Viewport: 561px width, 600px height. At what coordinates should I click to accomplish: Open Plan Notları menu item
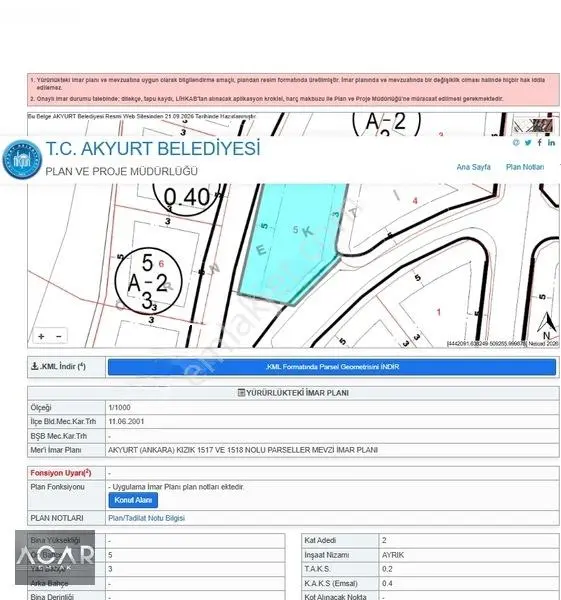click(x=525, y=167)
